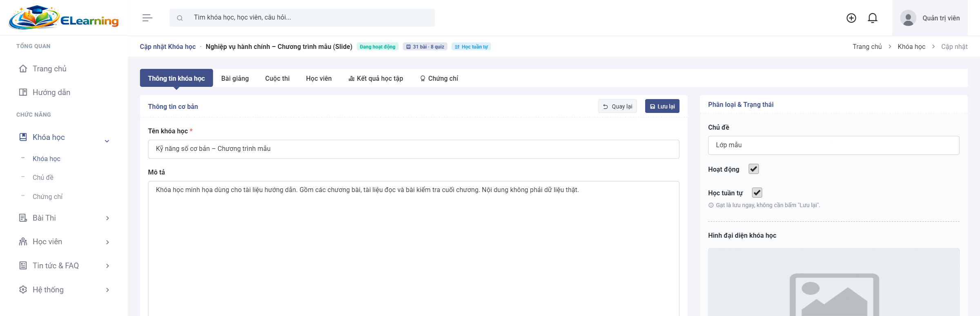Image resolution: width=980 pixels, height=316 pixels.
Task: Click the Hướng dẫn book icon
Action: click(x=23, y=92)
